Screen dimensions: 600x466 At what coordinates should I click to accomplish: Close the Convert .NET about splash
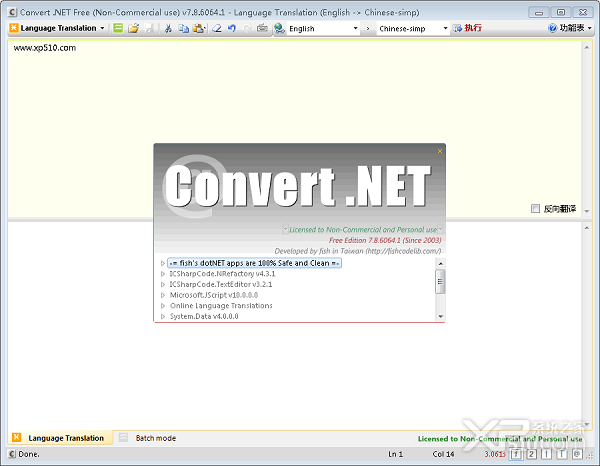(x=440, y=151)
